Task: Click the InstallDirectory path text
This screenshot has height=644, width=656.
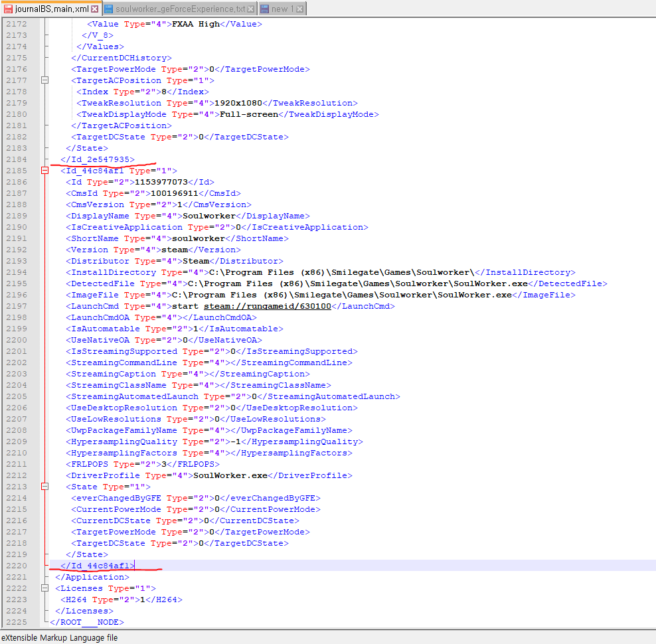Action: click(x=341, y=272)
